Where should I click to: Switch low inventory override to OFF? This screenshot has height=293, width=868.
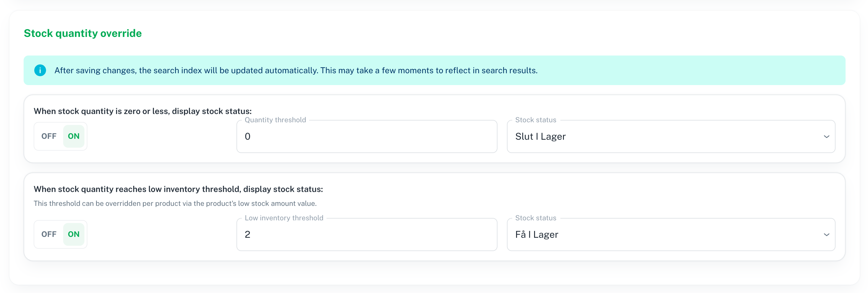click(49, 234)
